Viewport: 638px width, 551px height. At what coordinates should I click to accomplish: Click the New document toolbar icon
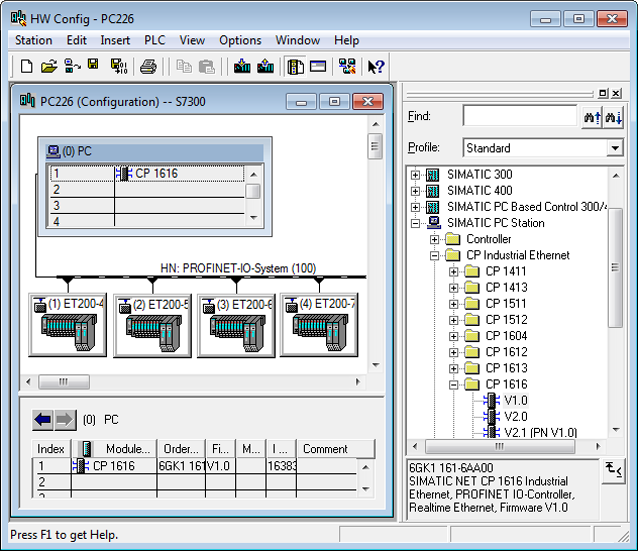tap(27, 67)
